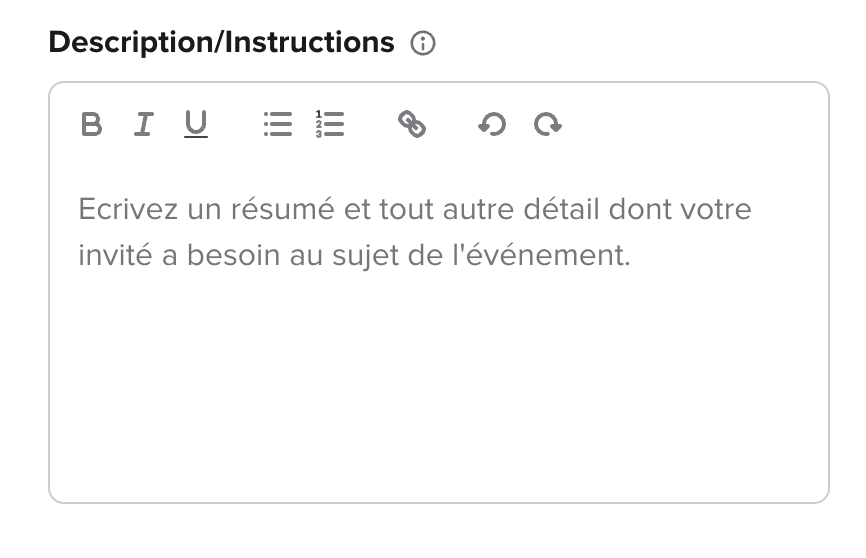Add a hyperlink with the chain icon
The image size is (866, 558).
coord(412,124)
